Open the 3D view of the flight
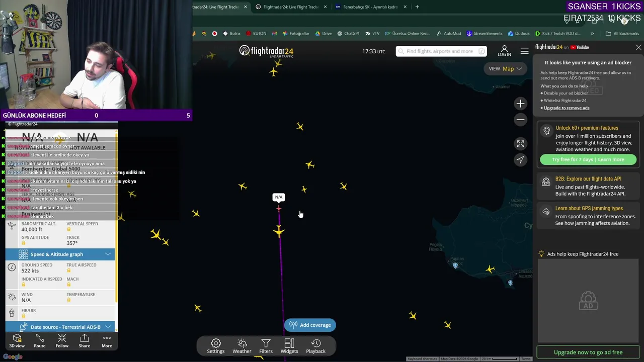The height and width of the screenshot is (362, 644). pos(17,341)
